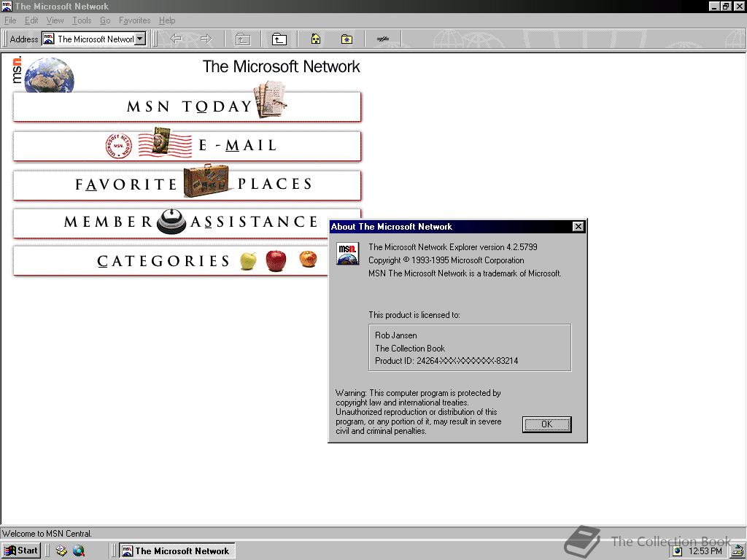
Task: Click the Copyright 1993-1995 line
Action: click(x=446, y=260)
